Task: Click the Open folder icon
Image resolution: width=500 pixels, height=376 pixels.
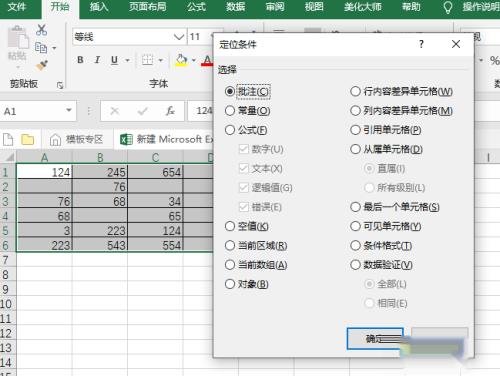Action: [28, 139]
